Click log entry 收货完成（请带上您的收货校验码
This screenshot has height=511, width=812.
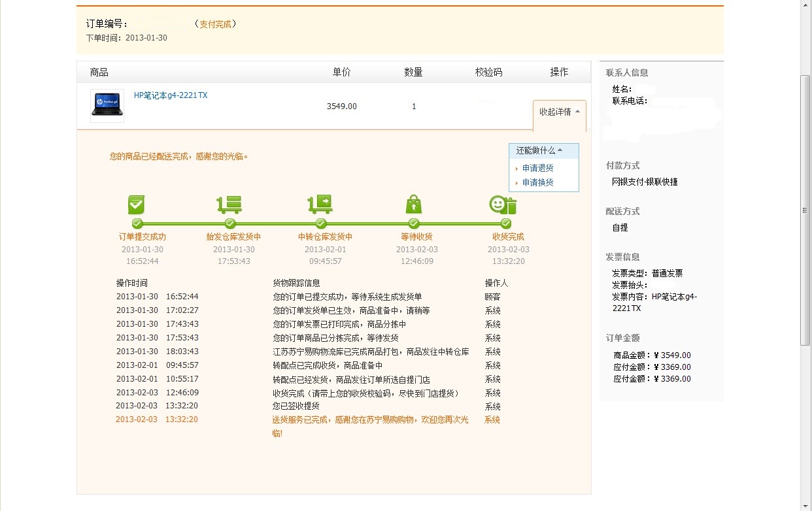click(x=366, y=393)
